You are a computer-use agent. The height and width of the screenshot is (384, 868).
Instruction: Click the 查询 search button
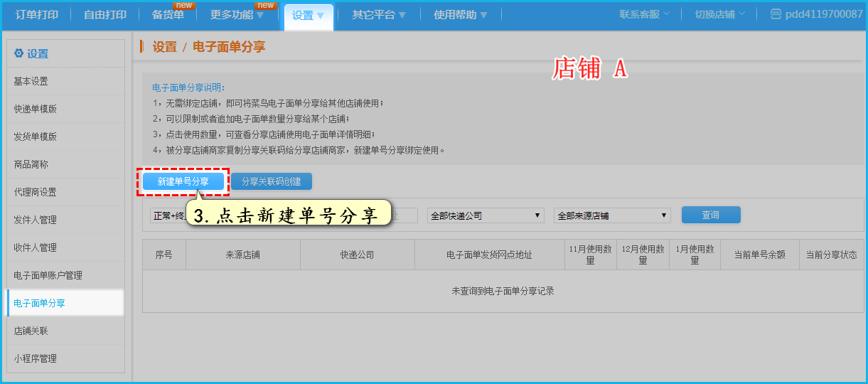tap(711, 215)
